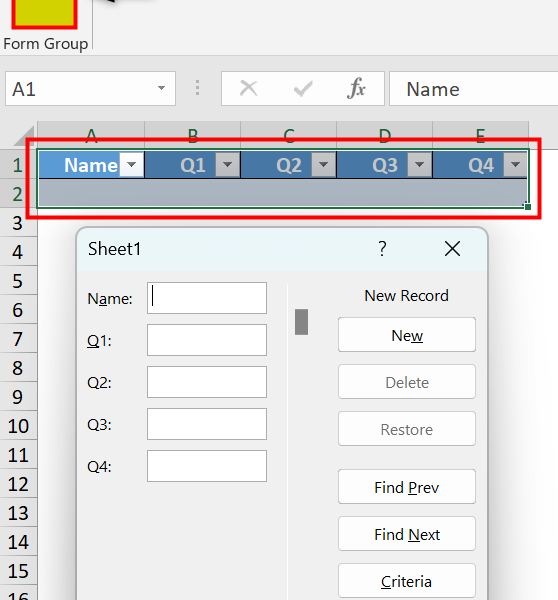Select row 8 header
Screen dimensions: 558x600
[18, 368]
